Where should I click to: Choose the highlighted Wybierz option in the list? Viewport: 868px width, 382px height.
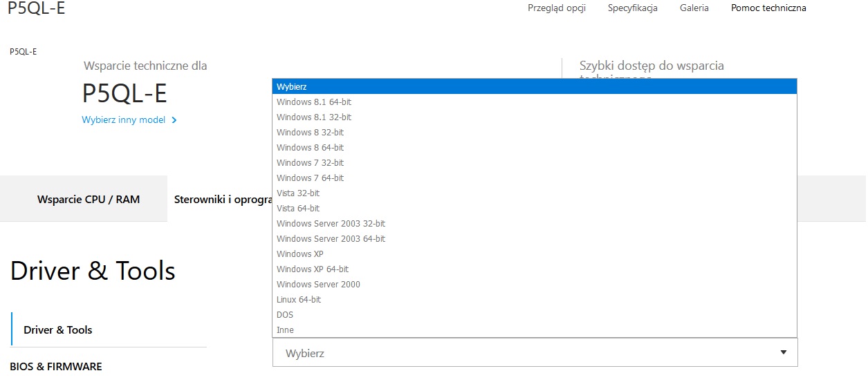tap(535, 86)
